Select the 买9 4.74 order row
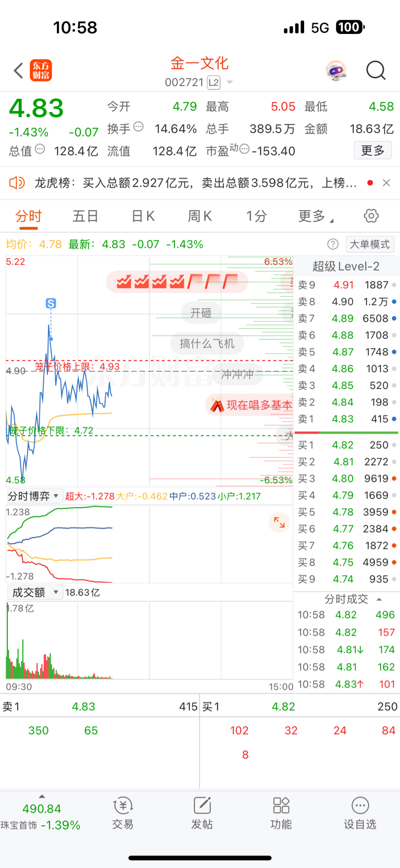 [347, 579]
